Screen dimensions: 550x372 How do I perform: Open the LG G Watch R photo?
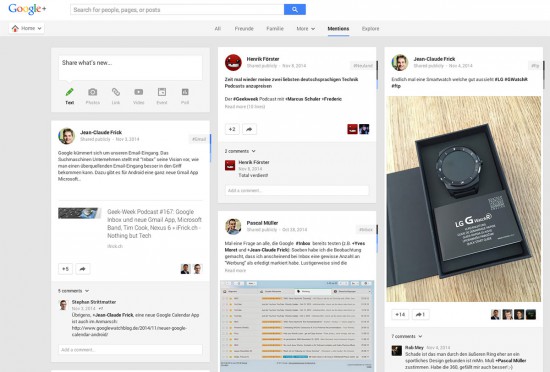tap(463, 199)
